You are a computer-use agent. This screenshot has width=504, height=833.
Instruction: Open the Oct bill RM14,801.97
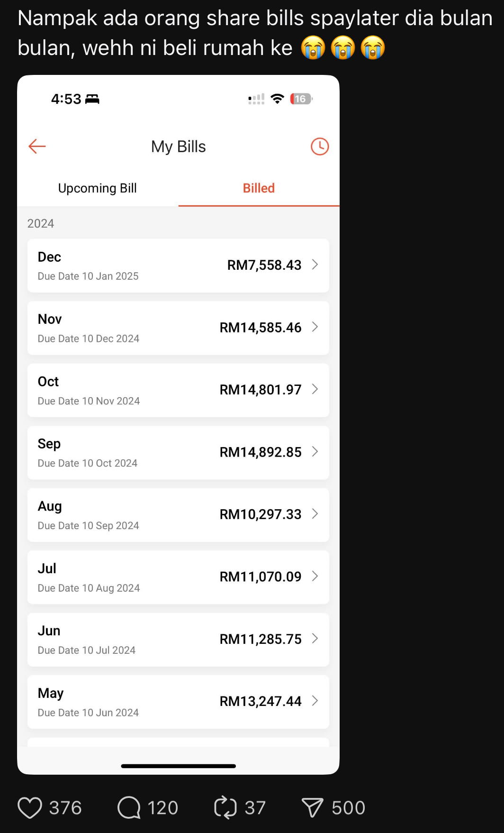(x=178, y=390)
